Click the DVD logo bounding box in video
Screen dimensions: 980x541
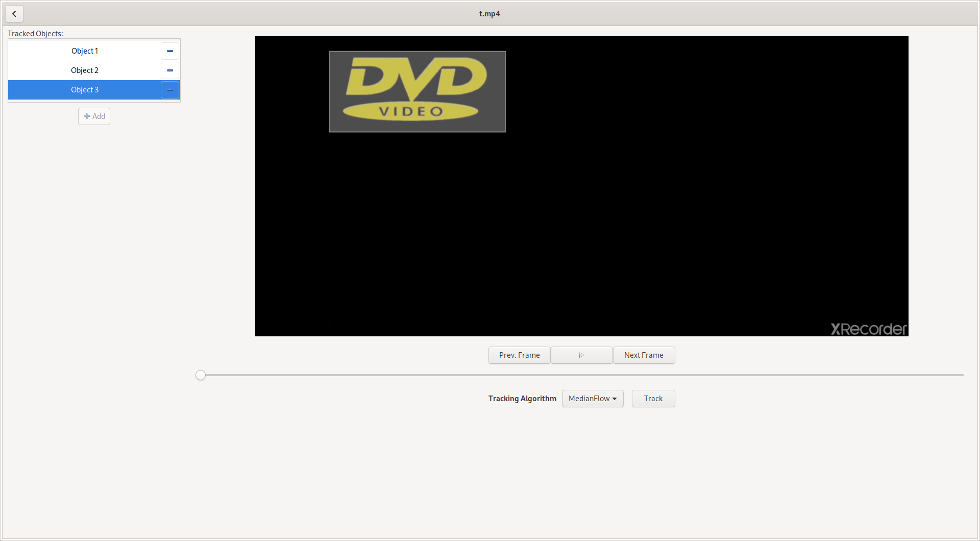click(x=417, y=92)
